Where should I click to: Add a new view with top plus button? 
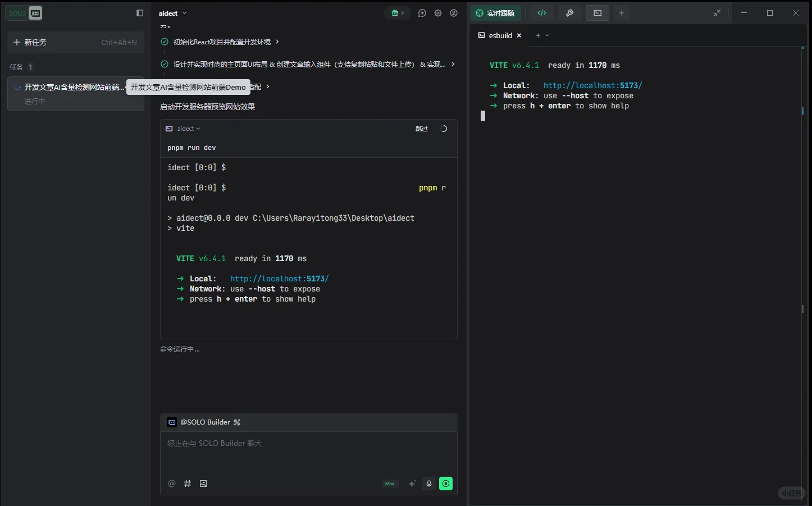(622, 13)
